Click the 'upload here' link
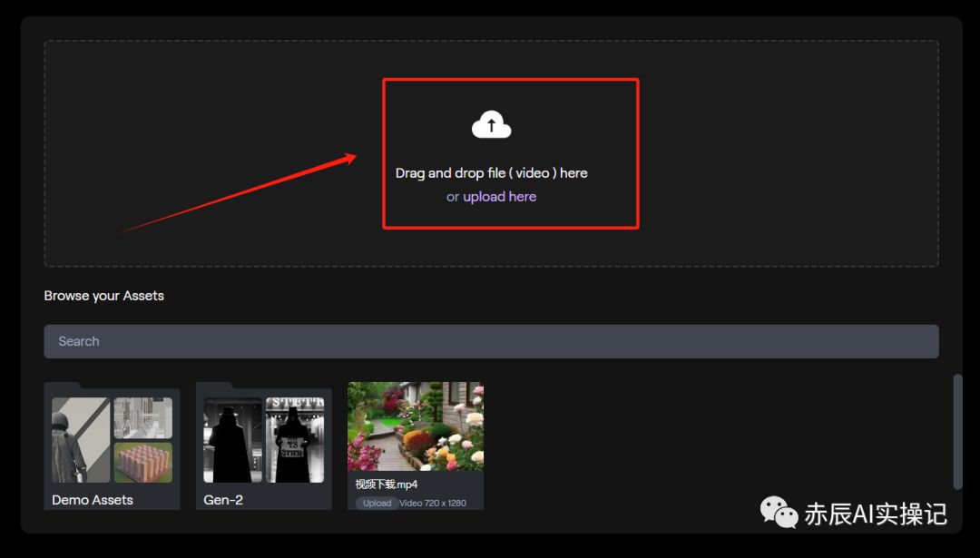The width and height of the screenshot is (980, 558). (499, 196)
